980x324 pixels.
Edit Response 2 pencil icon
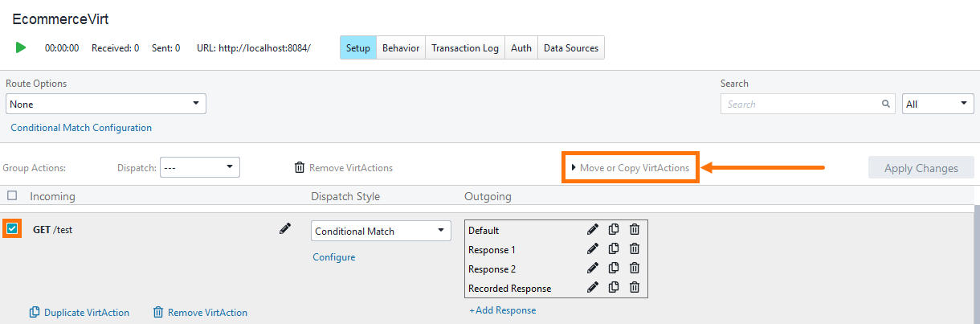(593, 268)
